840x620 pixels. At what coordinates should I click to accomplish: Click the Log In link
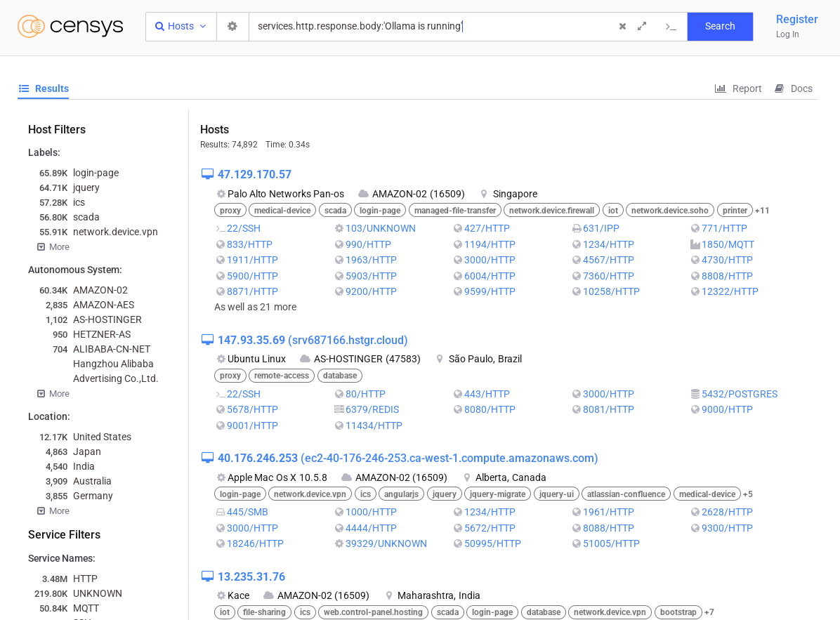coord(787,34)
